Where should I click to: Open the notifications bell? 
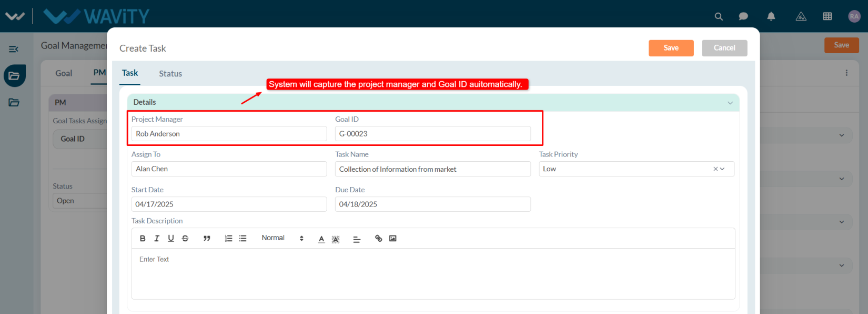771,16
